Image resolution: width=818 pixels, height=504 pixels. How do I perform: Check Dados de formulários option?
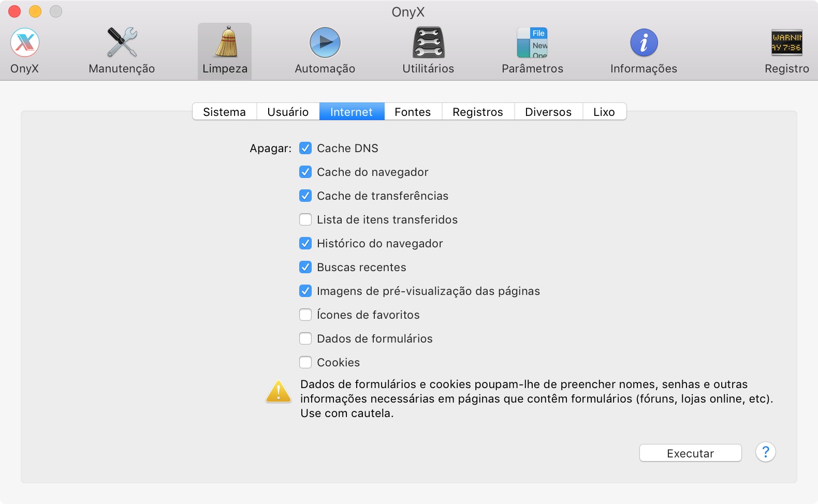pos(305,338)
